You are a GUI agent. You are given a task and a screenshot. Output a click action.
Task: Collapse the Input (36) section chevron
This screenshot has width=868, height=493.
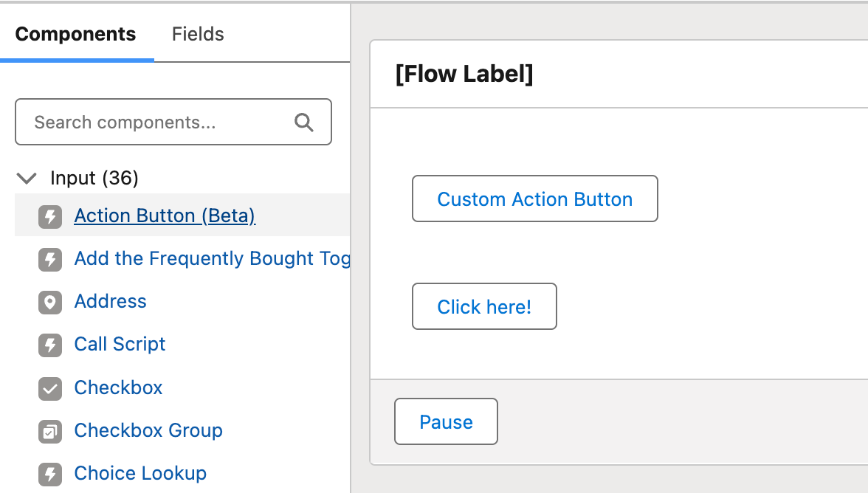click(x=27, y=178)
